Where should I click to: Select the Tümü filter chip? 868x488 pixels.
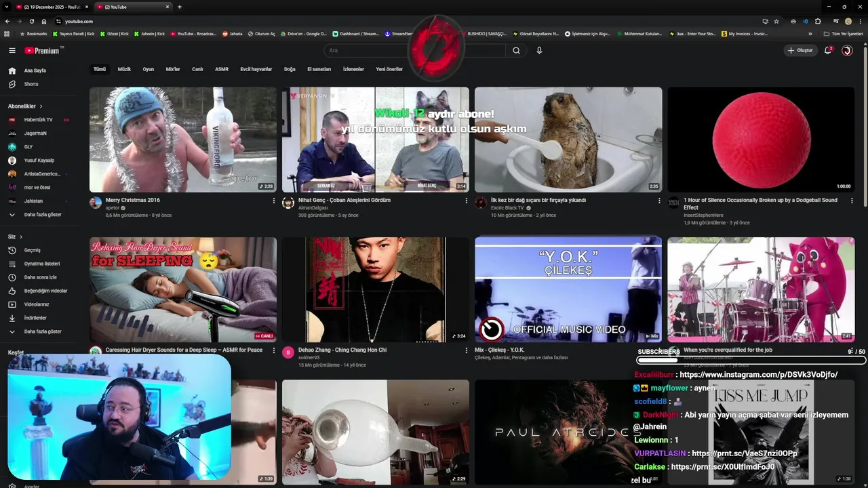pos(100,69)
